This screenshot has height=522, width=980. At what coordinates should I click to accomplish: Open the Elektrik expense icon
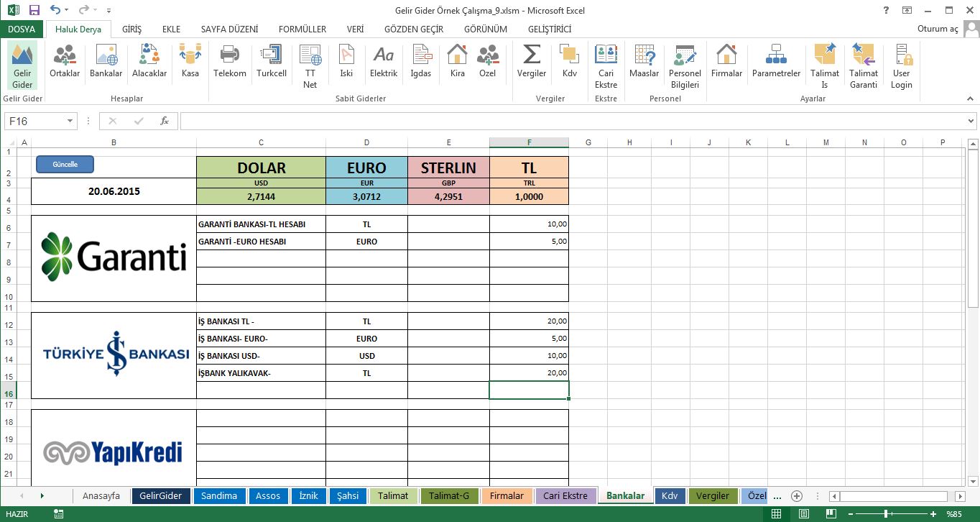point(384,62)
